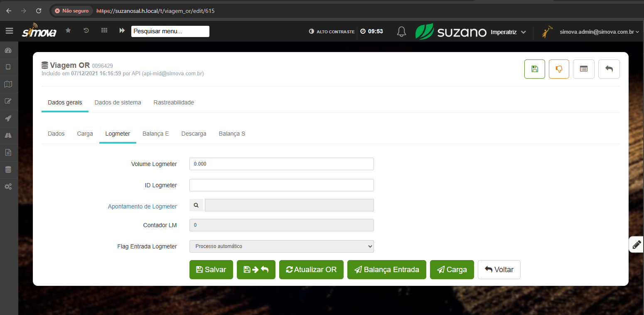Click the map icon in sidebar
Viewport: 644px width, 315px height.
[8, 84]
